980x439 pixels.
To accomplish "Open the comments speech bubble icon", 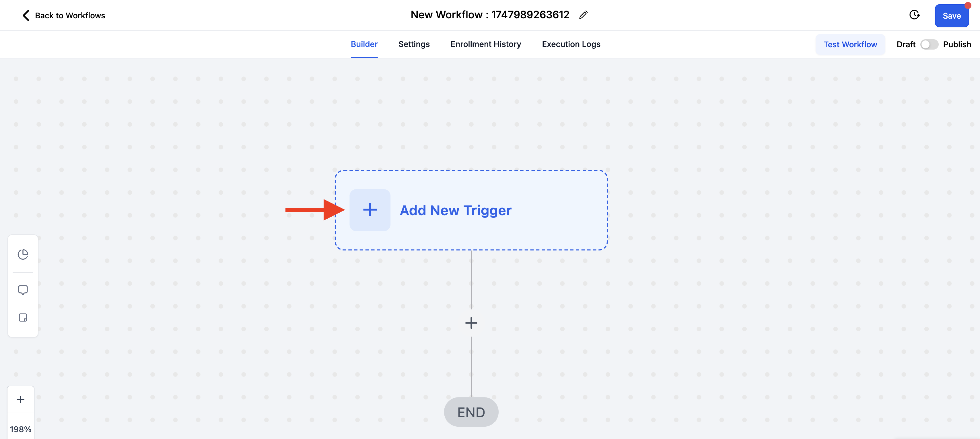I will tap(23, 290).
